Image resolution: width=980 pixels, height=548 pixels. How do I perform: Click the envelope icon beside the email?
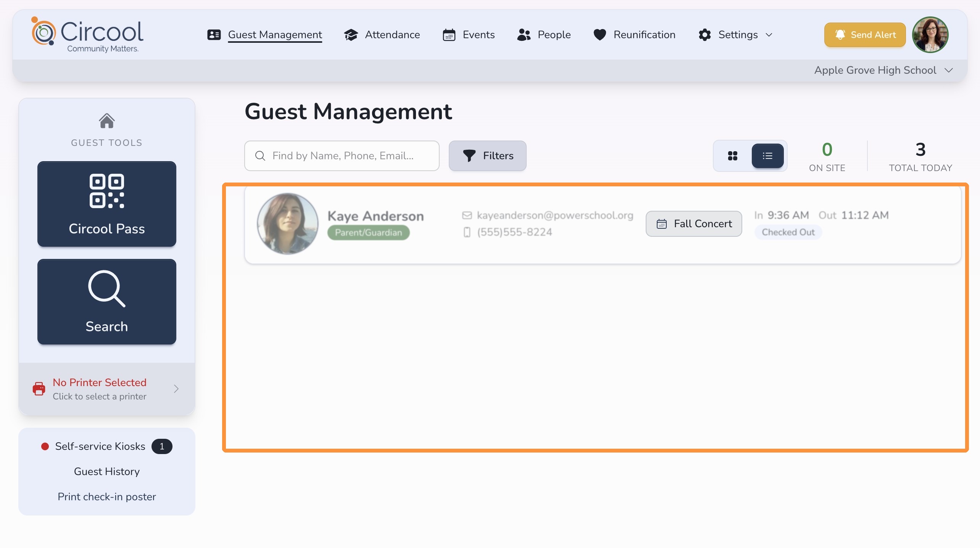point(467,215)
